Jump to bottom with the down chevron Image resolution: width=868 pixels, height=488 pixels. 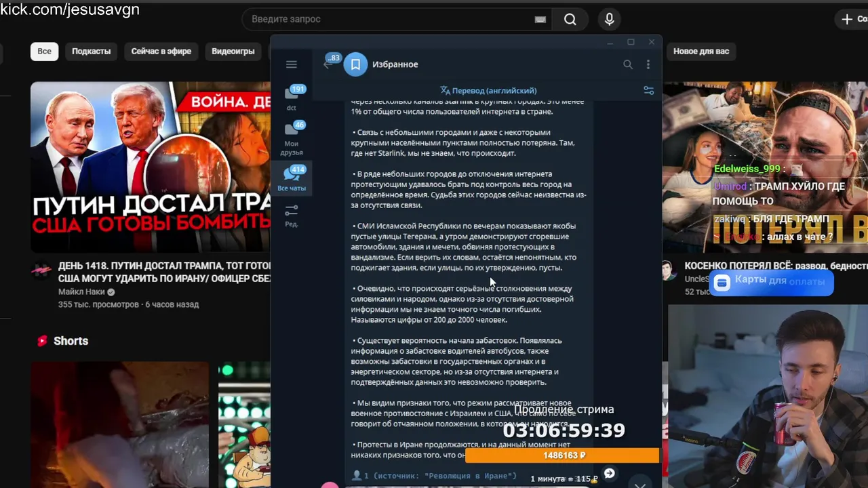[x=639, y=484]
